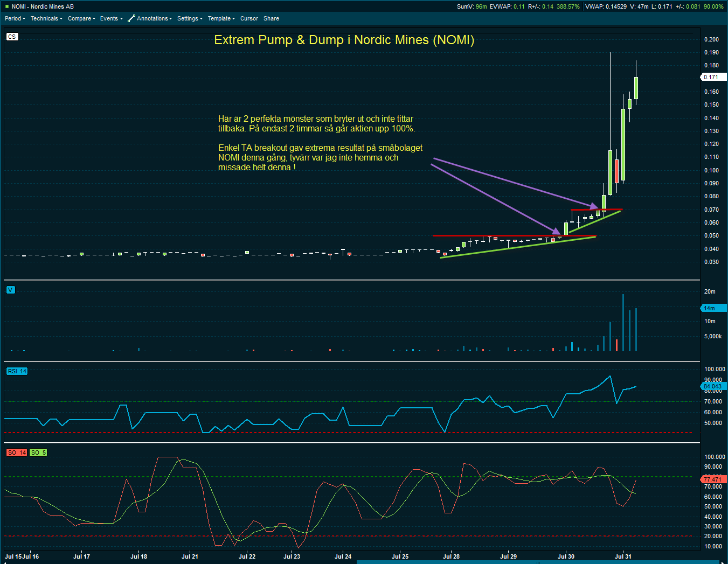Open the Technicals dropdown menu
This screenshot has width=728, height=564.
click(x=46, y=18)
